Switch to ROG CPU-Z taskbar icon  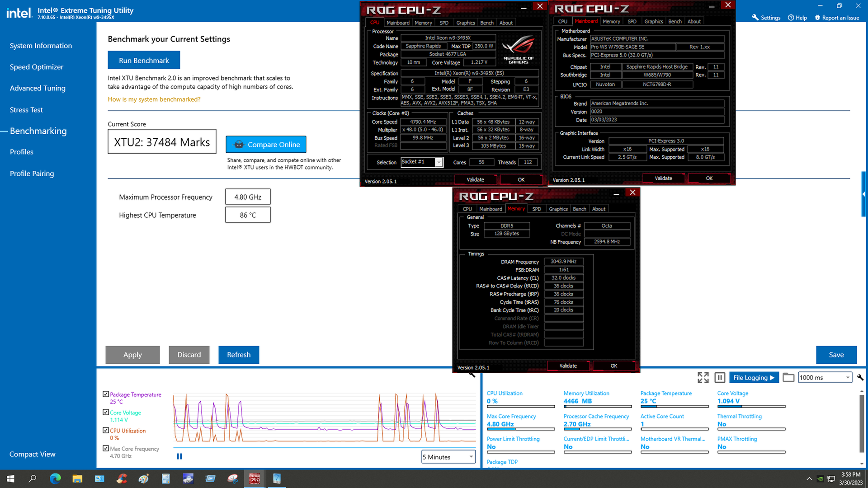255,479
